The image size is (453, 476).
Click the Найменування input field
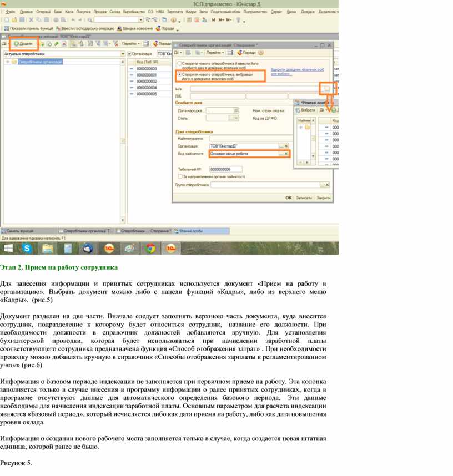(251, 139)
